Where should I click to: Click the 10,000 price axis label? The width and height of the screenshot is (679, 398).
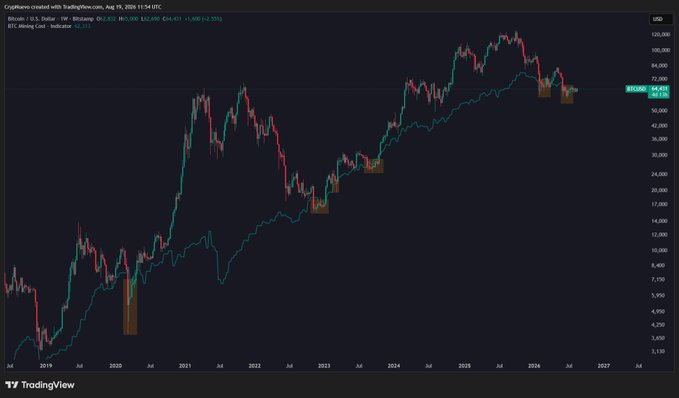pos(661,250)
